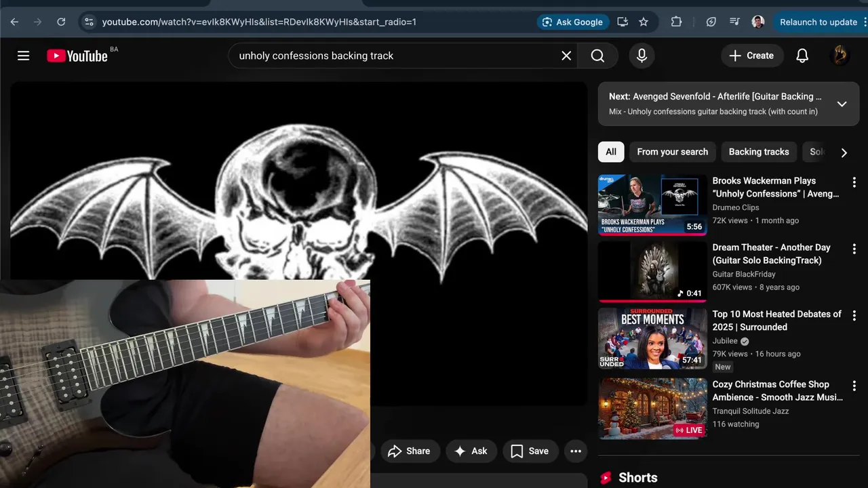This screenshot has width=868, height=488.
Task: Bookmark this page with star
Action: pyautogui.click(x=644, y=22)
